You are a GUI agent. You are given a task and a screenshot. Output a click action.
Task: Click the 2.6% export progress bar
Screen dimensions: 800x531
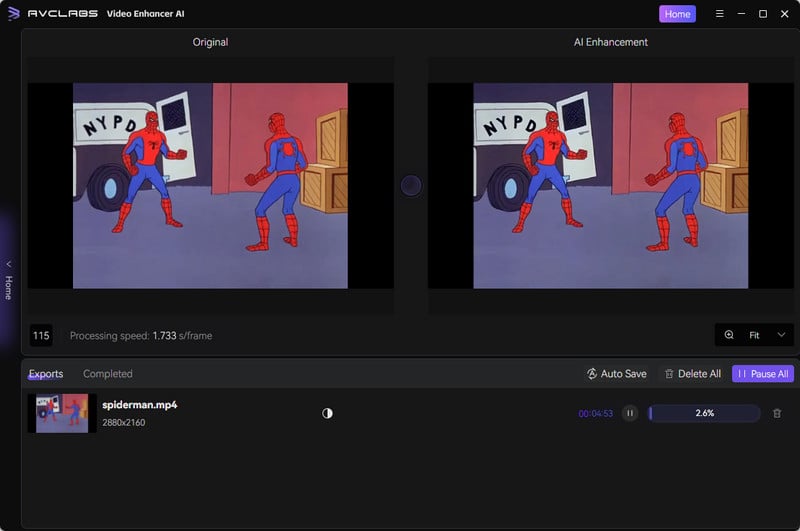[x=704, y=413]
